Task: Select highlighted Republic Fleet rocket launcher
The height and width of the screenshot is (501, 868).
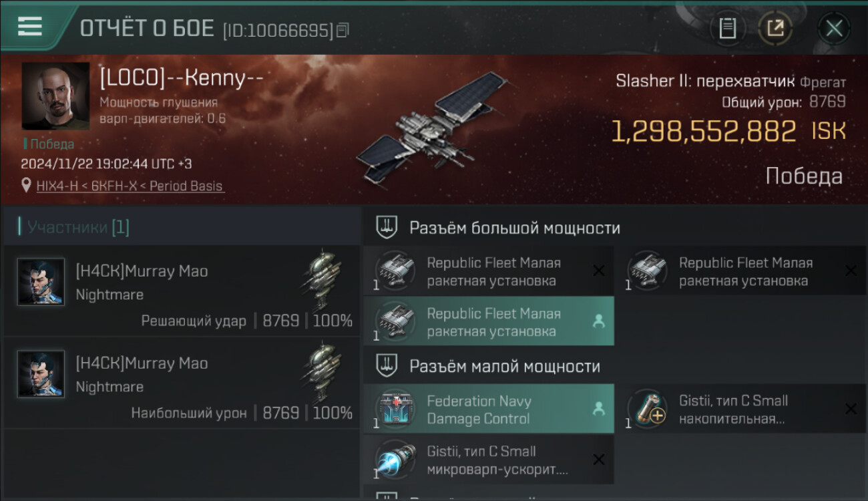Action: pos(489,322)
